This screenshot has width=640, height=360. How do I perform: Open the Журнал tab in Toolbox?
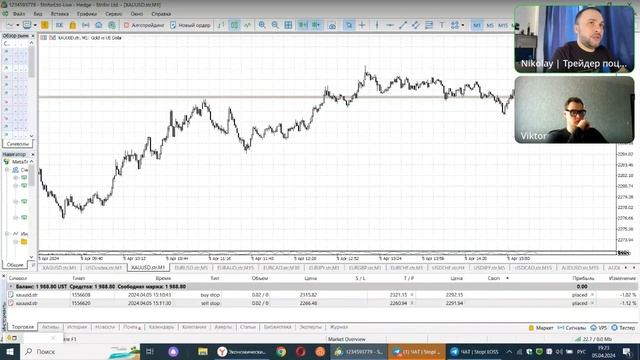pos(339,327)
